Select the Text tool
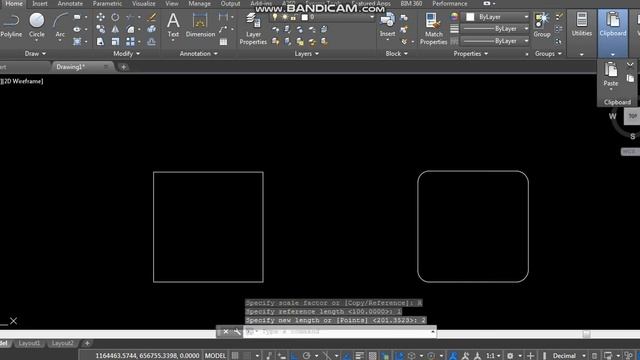640x360 pixels. click(x=173, y=25)
